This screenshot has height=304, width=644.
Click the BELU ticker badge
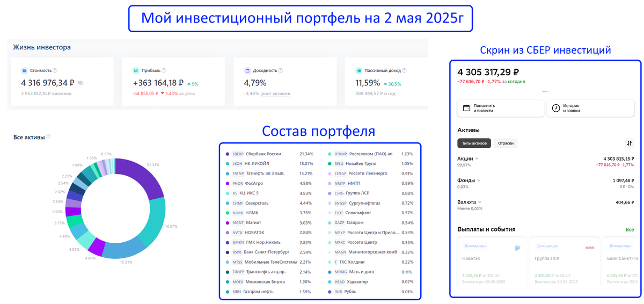click(339, 163)
